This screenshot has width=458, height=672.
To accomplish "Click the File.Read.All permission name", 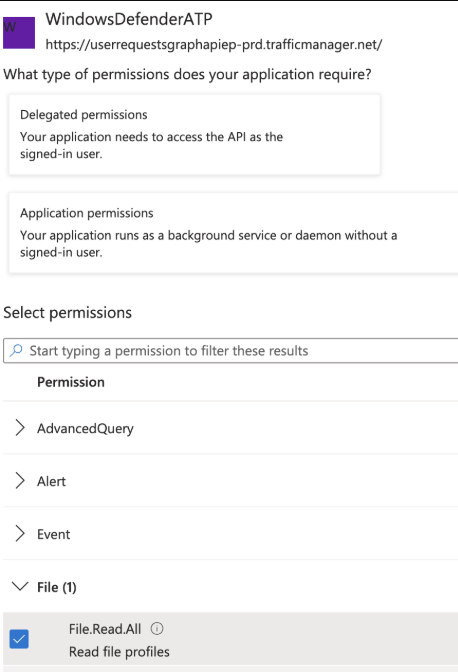I will (105, 629).
